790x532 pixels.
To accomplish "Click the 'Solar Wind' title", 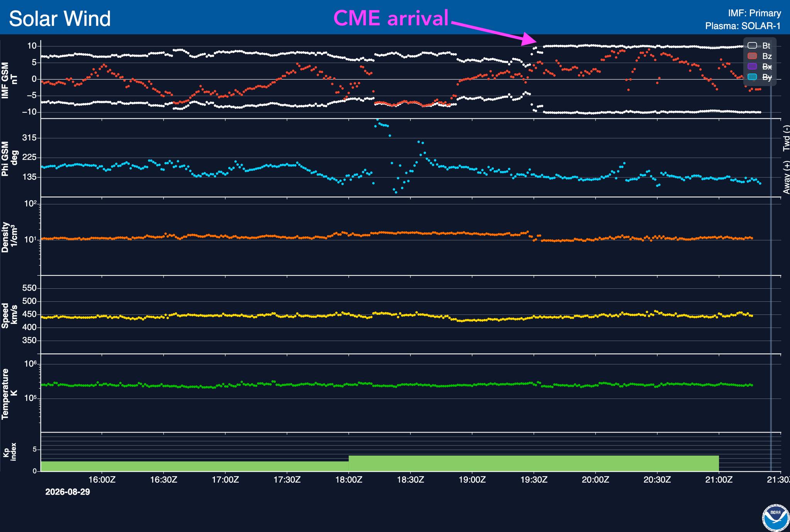I will pos(60,19).
